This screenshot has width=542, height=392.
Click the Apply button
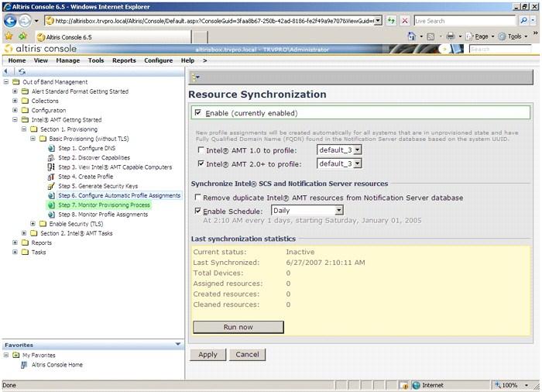point(208,355)
